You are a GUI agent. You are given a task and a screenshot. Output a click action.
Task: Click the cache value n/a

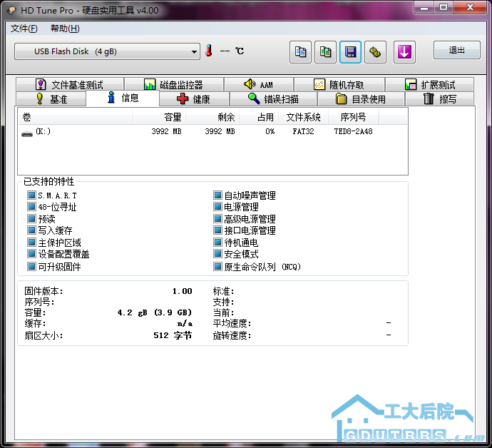click(x=185, y=323)
